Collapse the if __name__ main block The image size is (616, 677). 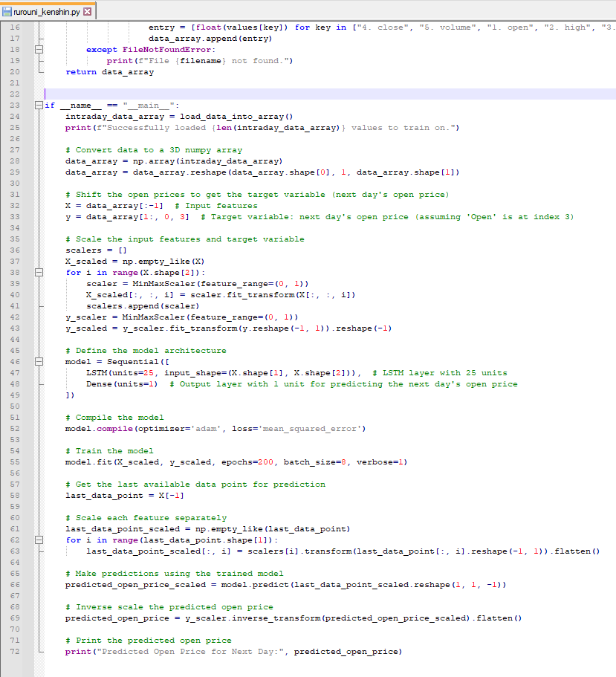tap(39, 106)
